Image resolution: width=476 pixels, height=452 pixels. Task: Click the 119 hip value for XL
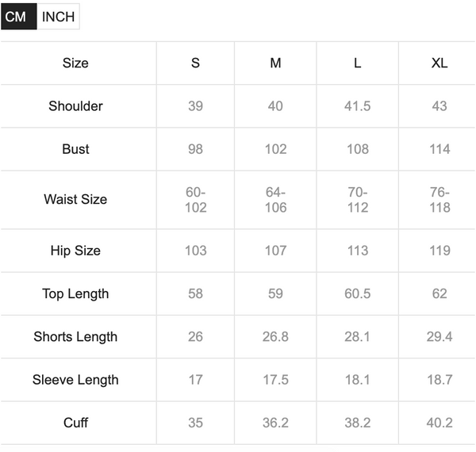tap(440, 251)
